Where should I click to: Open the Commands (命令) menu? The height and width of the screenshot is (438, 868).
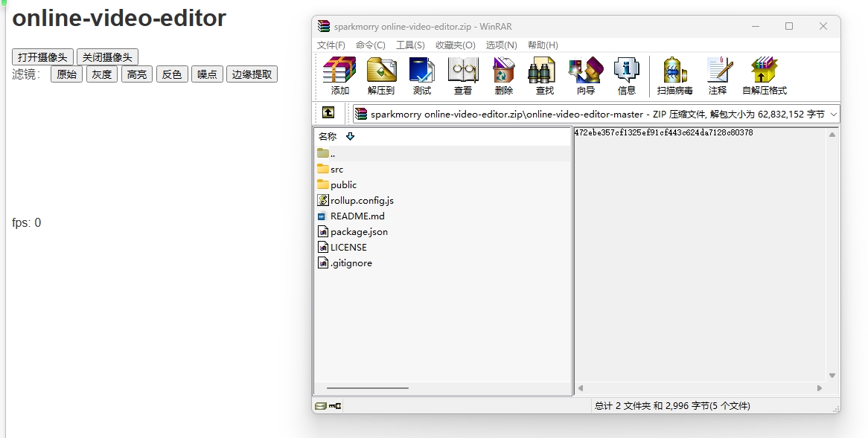[370, 45]
